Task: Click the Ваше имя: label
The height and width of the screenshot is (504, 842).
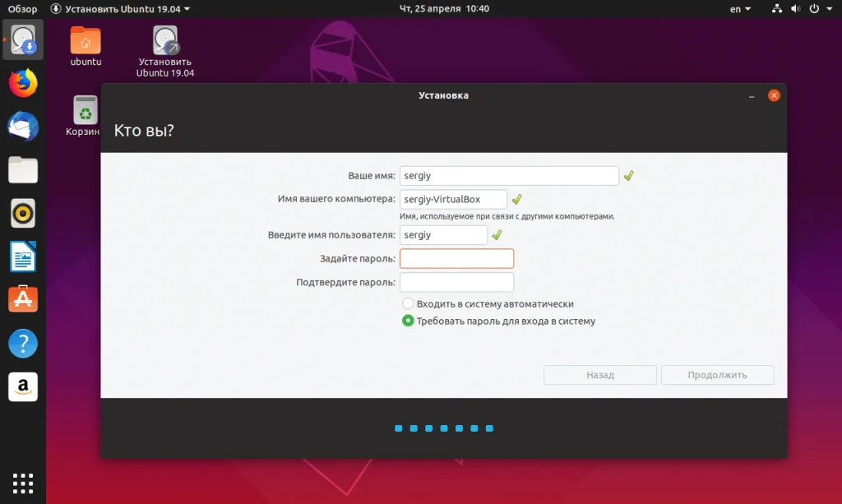Action: [x=372, y=175]
